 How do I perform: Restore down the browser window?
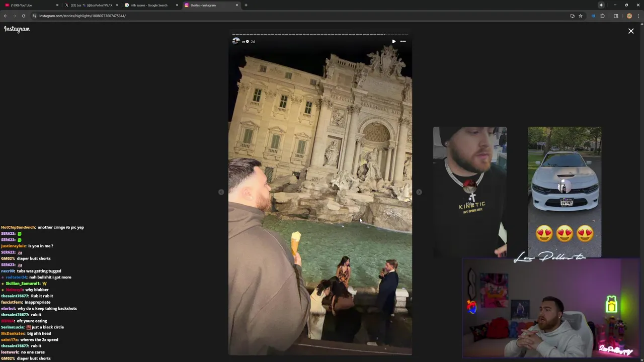click(x=626, y=5)
